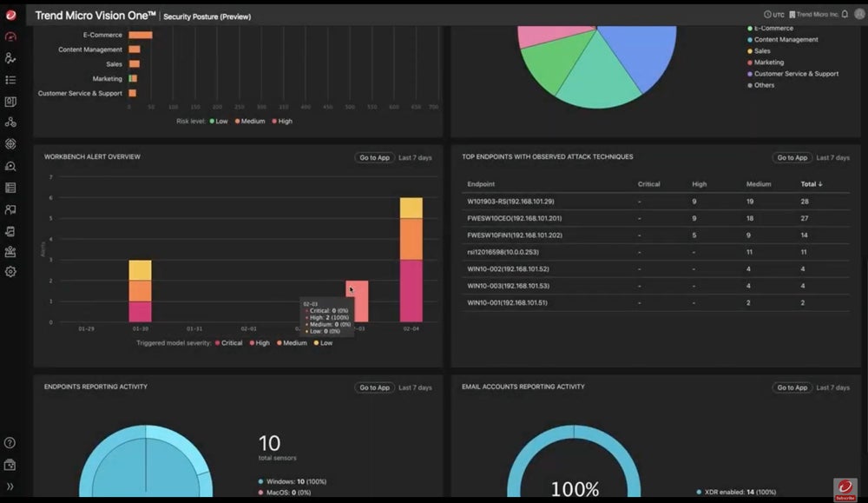
Task: Click the user avatar in top bar
Action: tap(858, 15)
